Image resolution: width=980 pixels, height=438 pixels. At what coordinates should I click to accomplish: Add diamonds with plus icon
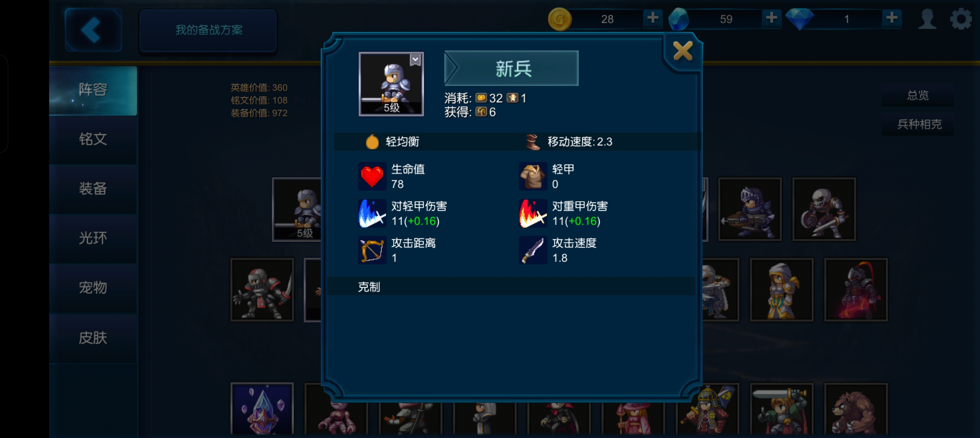891,18
